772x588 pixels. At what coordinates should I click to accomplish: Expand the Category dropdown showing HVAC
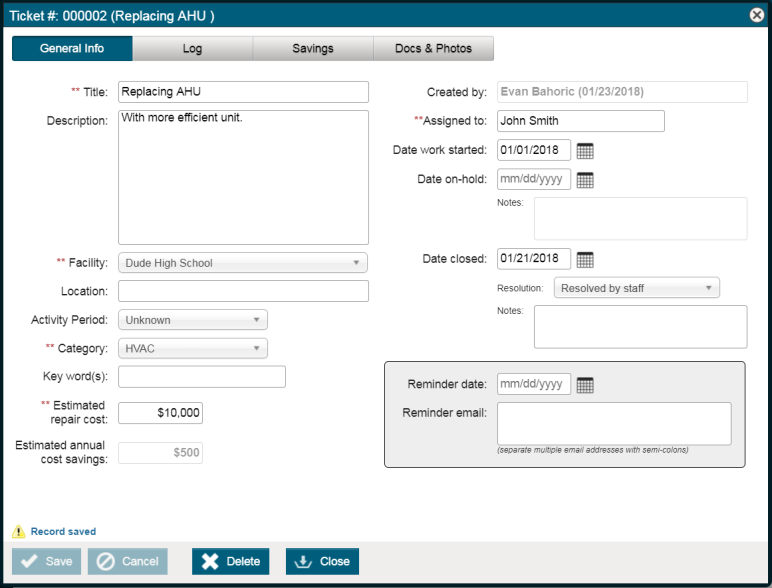click(x=193, y=349)
